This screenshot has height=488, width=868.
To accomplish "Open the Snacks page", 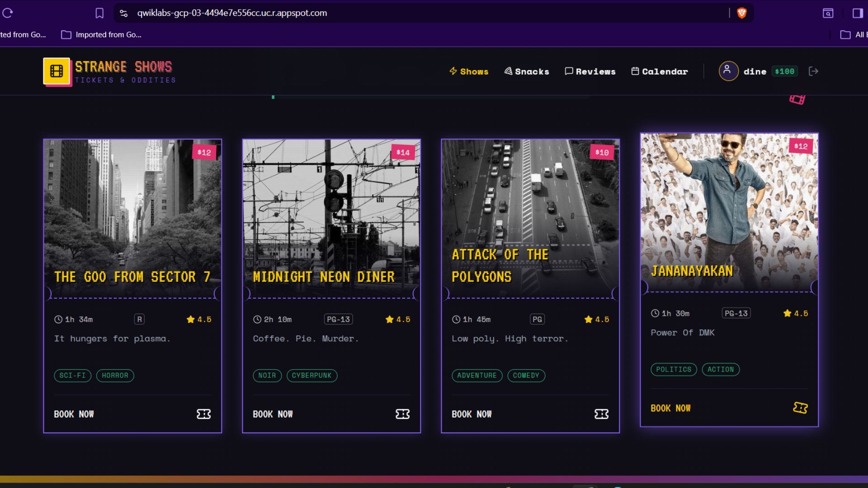I will pyautogui.click(x=527, y=71).
